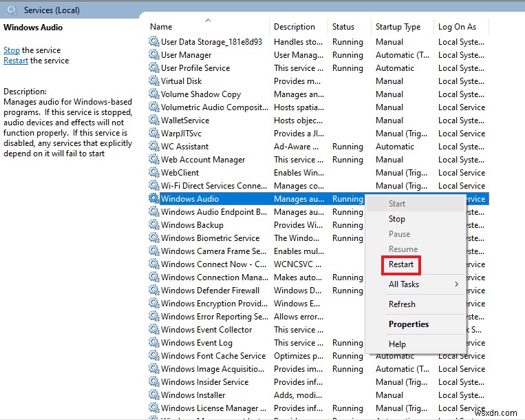Click the Windows Event Log gear icon
Screen dimensions: 525x420
click(153, 342)
